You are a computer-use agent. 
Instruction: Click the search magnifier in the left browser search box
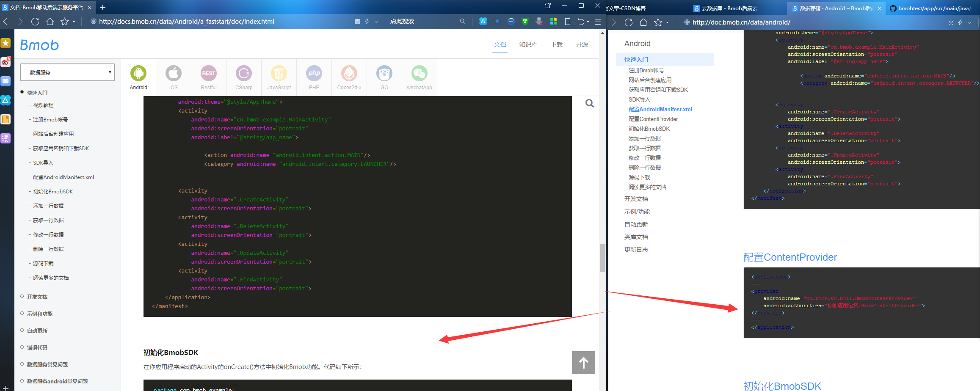(x=462, y=21)
